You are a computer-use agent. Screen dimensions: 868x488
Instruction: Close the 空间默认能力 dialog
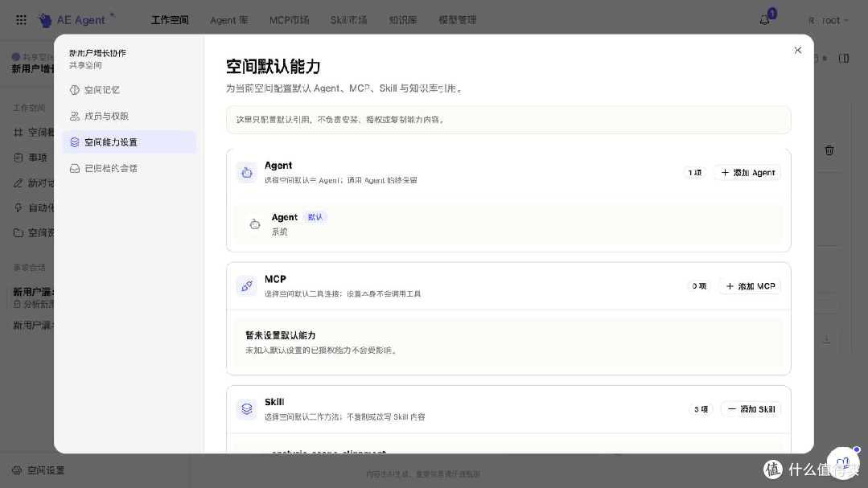[798, 51]
